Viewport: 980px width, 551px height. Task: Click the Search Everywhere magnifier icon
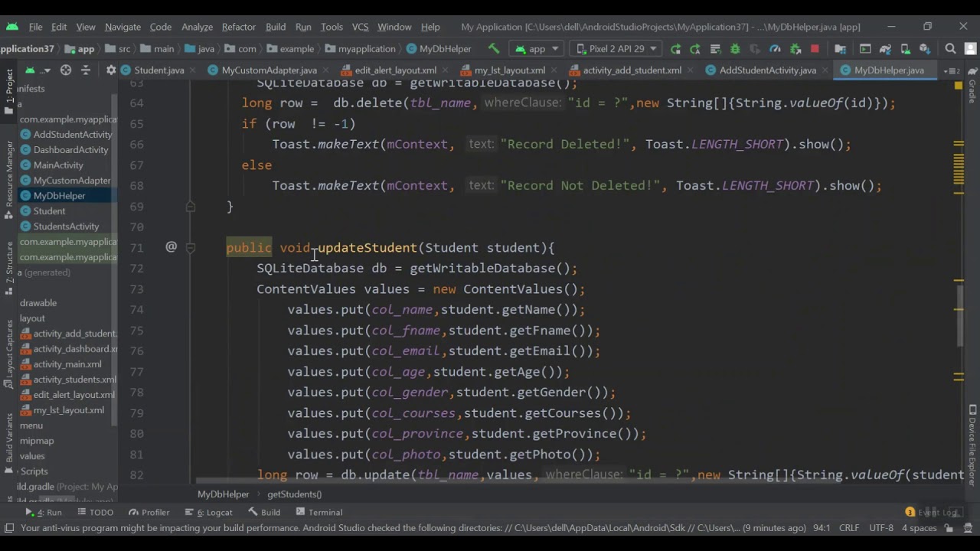pyautogui.click(x=950, y=48)
